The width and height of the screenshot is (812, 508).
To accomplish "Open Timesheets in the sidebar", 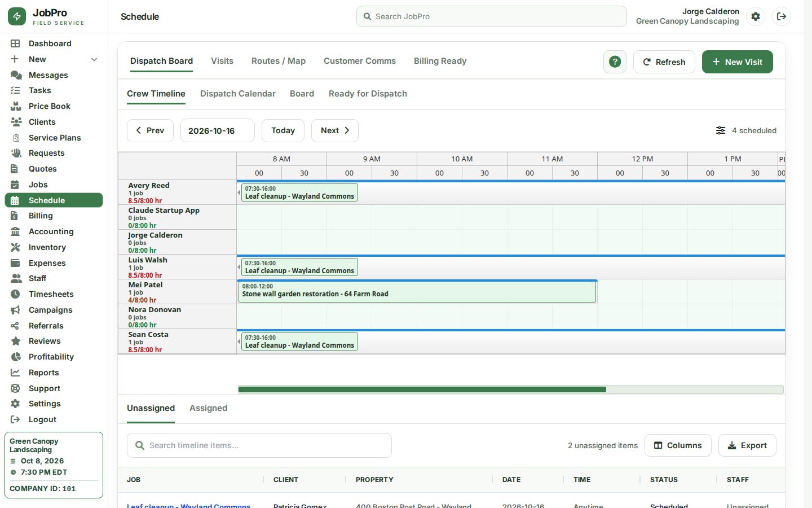I will 54,294.
